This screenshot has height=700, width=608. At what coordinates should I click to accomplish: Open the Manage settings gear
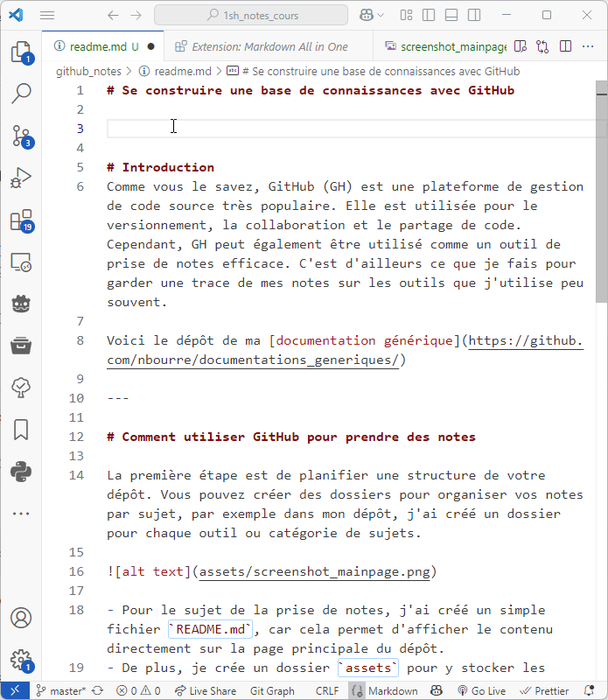(x=21, y=660)
